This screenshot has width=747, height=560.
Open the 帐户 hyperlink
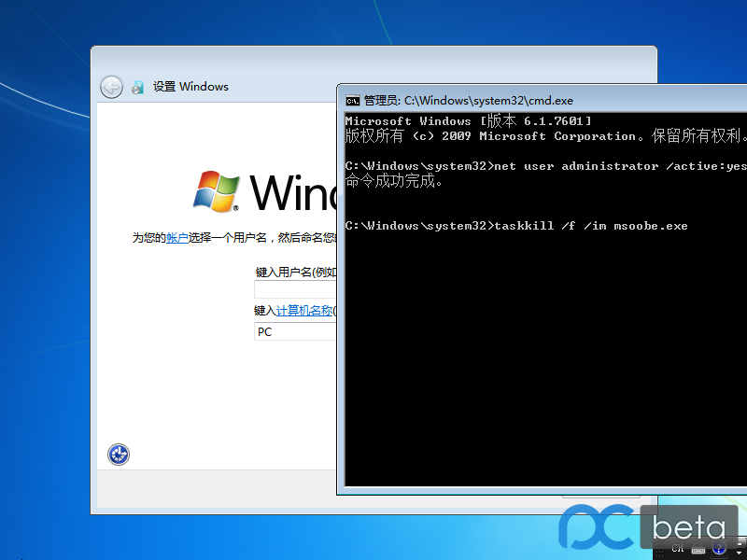[177, 238]
